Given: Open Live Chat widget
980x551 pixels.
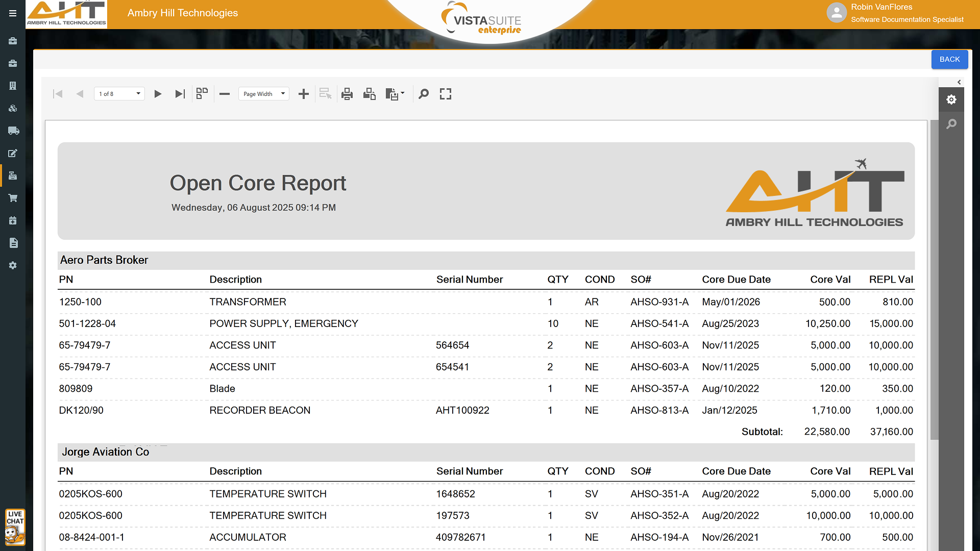Looking at the screenshot, I should pyautogui.click(x=15, y=527).
